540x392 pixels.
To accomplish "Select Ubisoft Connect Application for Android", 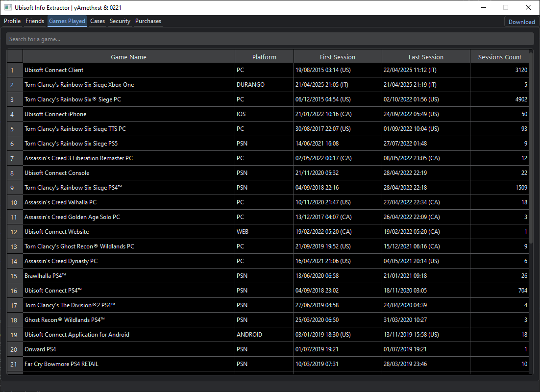I will click(x=129, y=335).
